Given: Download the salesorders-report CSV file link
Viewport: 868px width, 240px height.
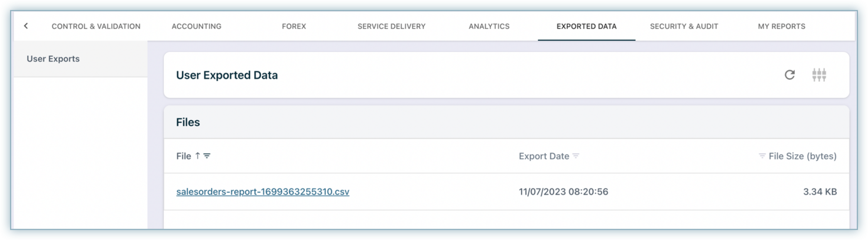Looking at the screenshot, I should click(263, 192).
